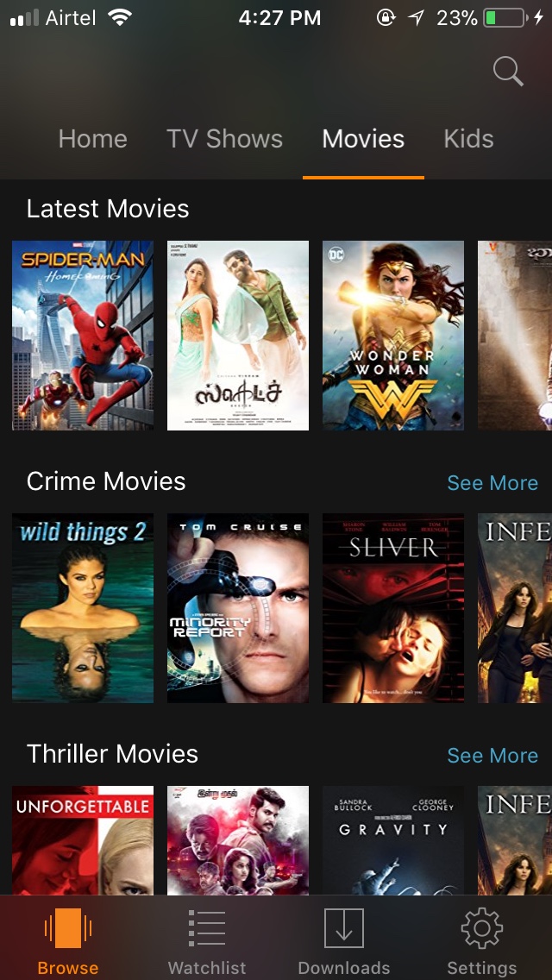See more Crime Movies

click(492, 482)
